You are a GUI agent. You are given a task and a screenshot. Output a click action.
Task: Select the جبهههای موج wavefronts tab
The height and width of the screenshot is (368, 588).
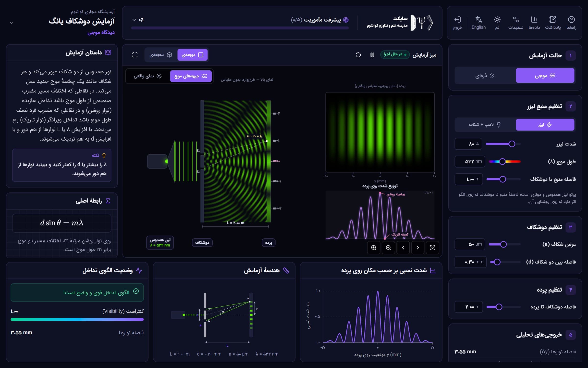[x=191, y=76]
